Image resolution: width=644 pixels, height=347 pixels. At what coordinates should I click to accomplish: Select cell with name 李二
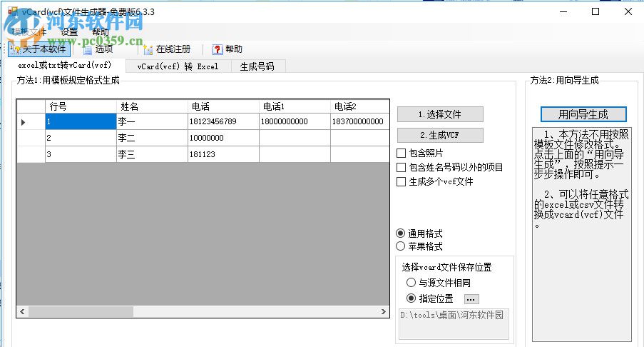[x=152, y=138]
